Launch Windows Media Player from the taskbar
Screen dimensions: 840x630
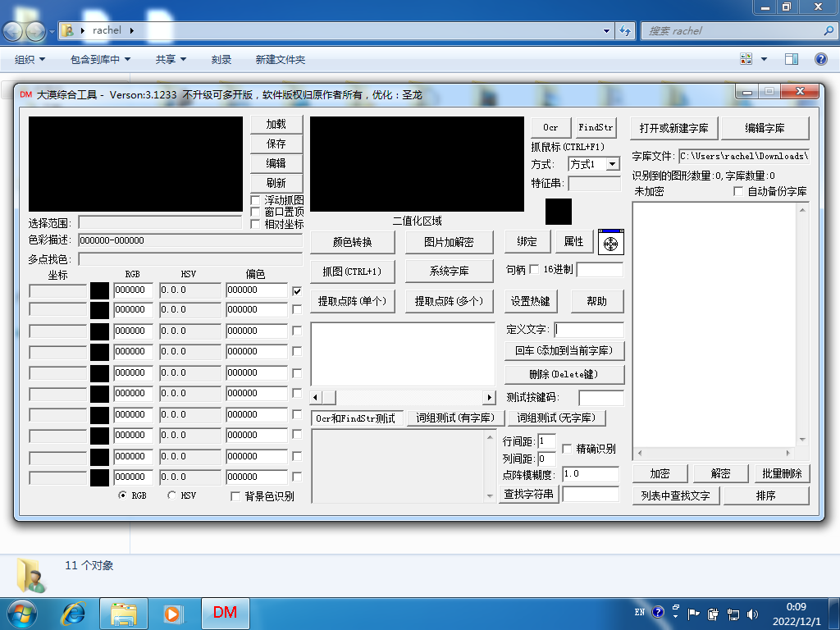(173, 613)
